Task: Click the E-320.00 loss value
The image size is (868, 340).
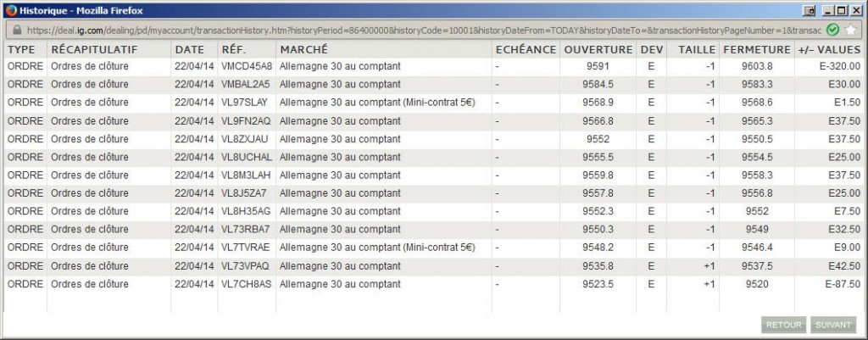Action: (840, 66)
